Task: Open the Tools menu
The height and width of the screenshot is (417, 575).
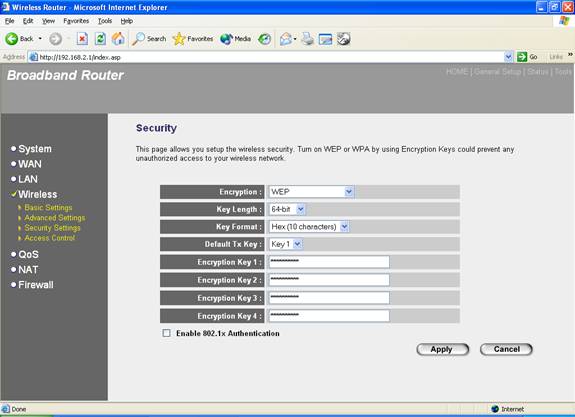Action: (105, 21)
